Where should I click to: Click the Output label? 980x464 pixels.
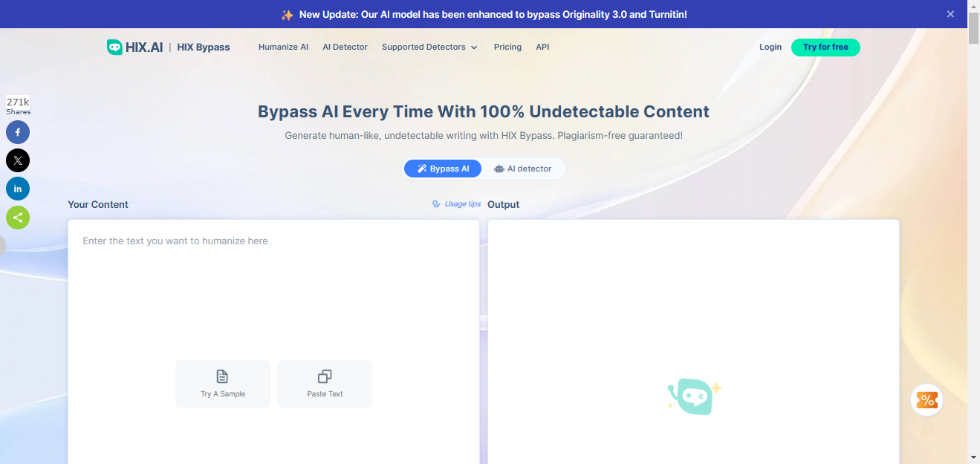[x=504, y=204]
